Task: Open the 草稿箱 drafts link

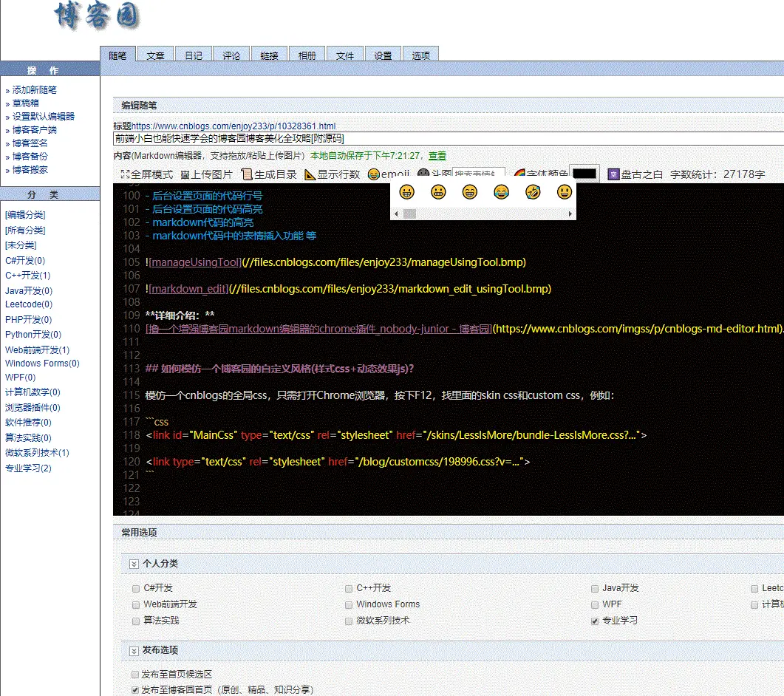Action: point(24,103)
